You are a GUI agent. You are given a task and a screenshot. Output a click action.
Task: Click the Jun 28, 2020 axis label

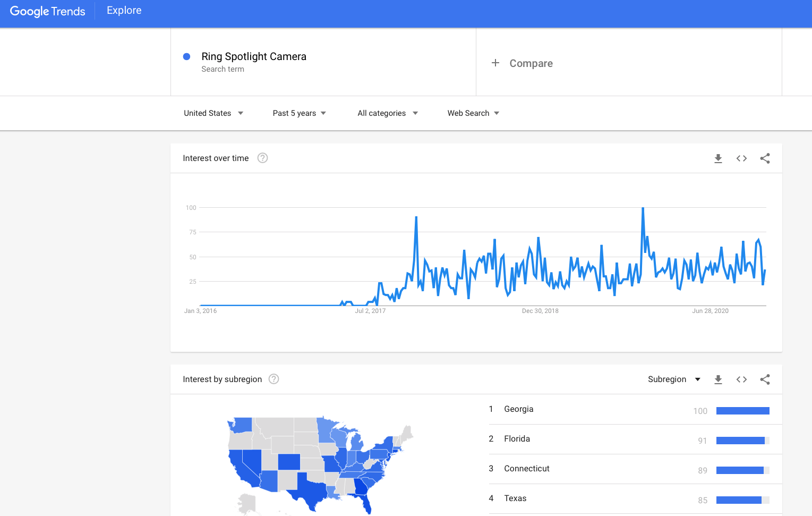(x=710, y=311)
